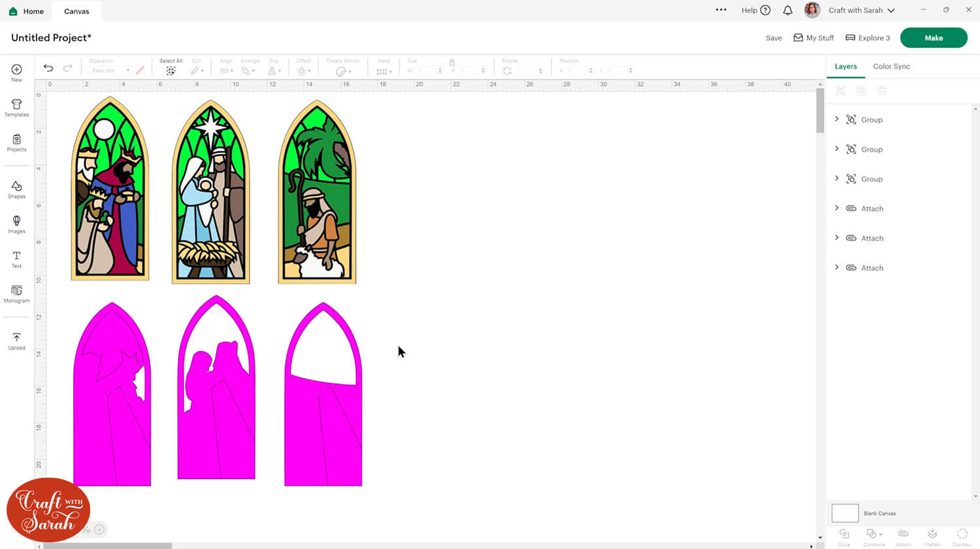Viewport: 980px width, 549px height.
Task: Open the Shapes tool in sidebar
Action: [x=16, y=190]
